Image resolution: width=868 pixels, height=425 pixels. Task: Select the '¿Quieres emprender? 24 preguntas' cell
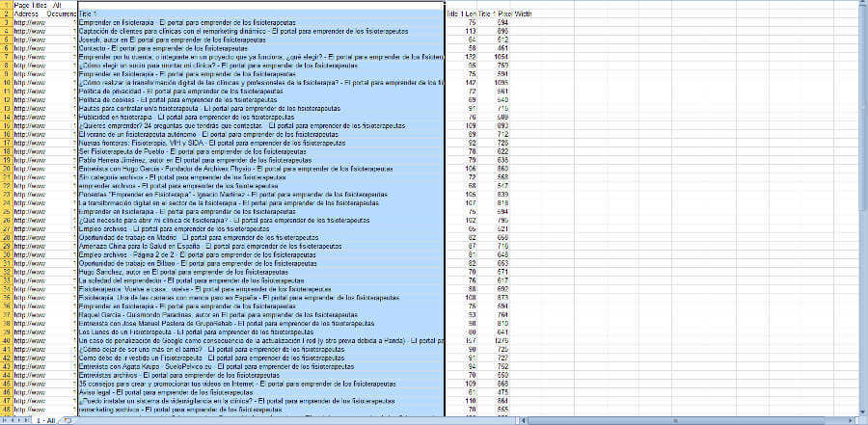tap(260, 125)
